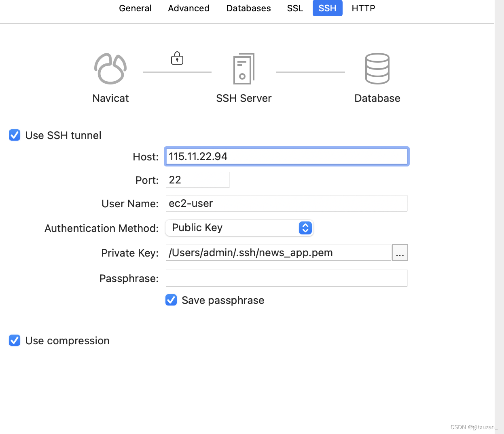This screenshot has width=504, height=434.
Task: Click the padlock icon on the tunnel line
Action: click(177, 58)
